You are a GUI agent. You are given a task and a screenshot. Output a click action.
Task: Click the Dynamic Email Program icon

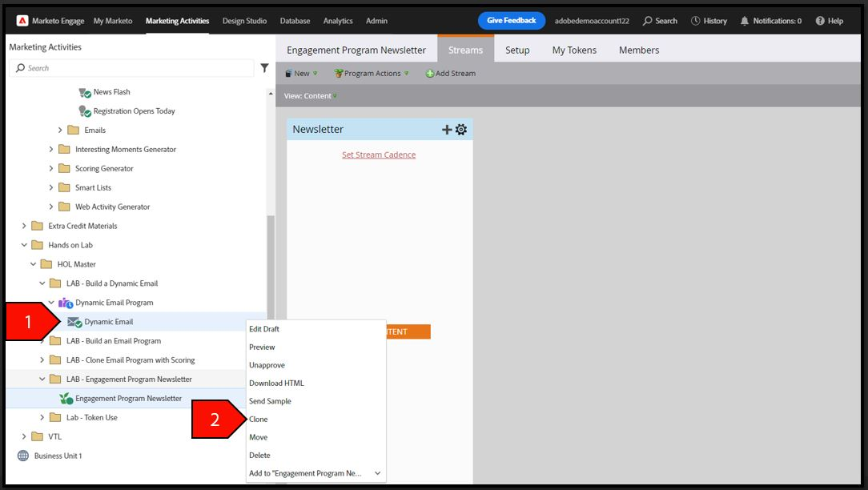[x=66, y=303]
